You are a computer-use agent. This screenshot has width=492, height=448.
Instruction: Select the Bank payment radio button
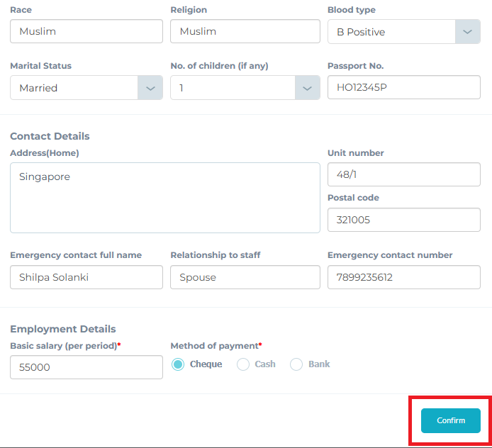(x=296, y=364)
